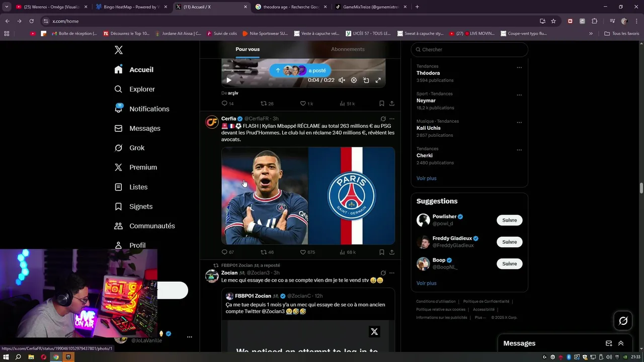The image size is (644, 362).
Task: Switch to Pour vous tab
Action: click(x=248, y=49)
